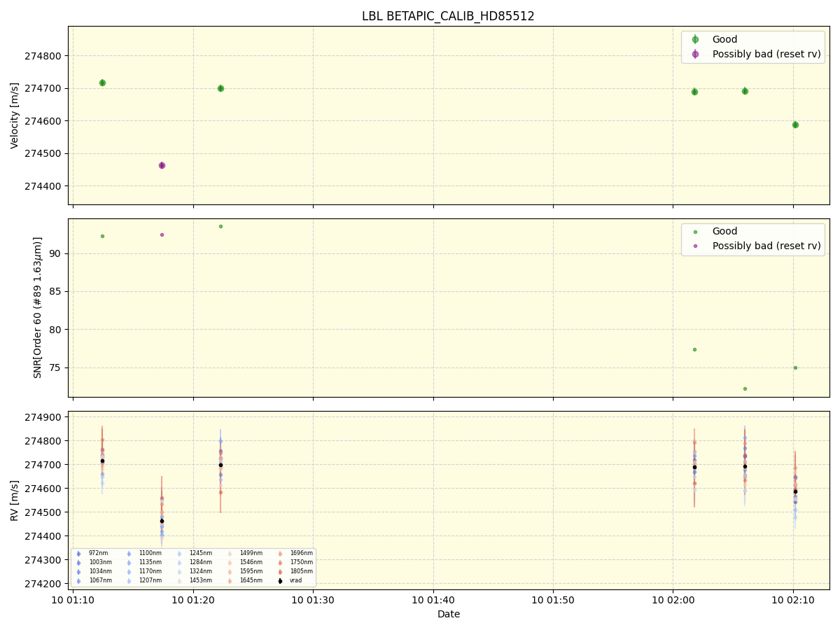
Task: Click the 1696nm legend entry
Action: pos(302,553)
